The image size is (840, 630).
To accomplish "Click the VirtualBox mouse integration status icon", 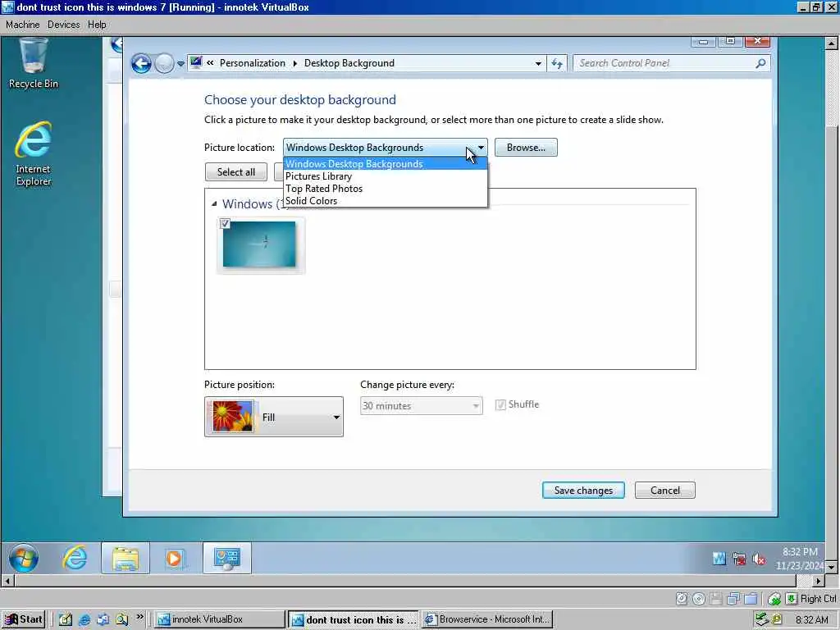I will click(774, 598).
